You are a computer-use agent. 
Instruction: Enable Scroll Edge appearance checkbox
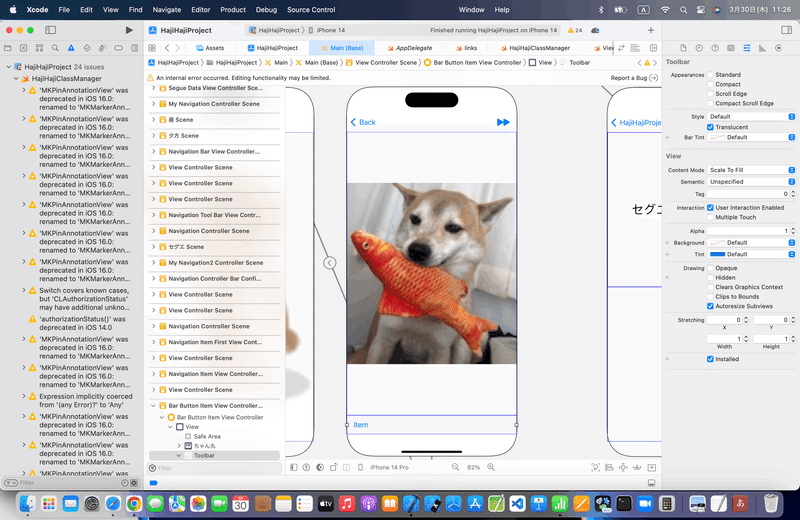710,94
